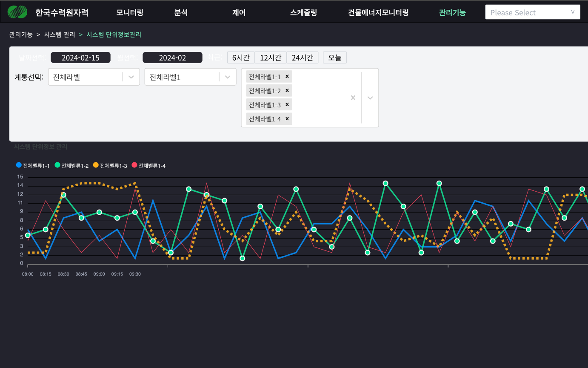
Task: Remove the 전체라벨1-1 tag
Action: point(287,77)
